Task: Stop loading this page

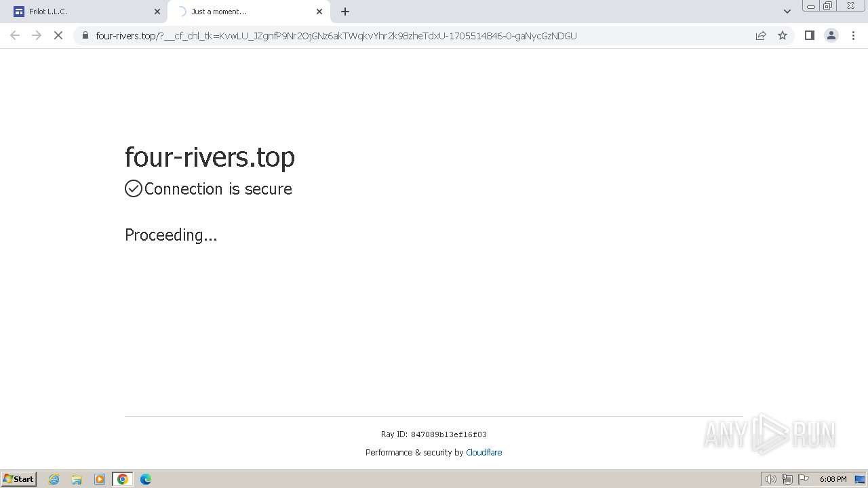Action: click(x=58, y=35)
